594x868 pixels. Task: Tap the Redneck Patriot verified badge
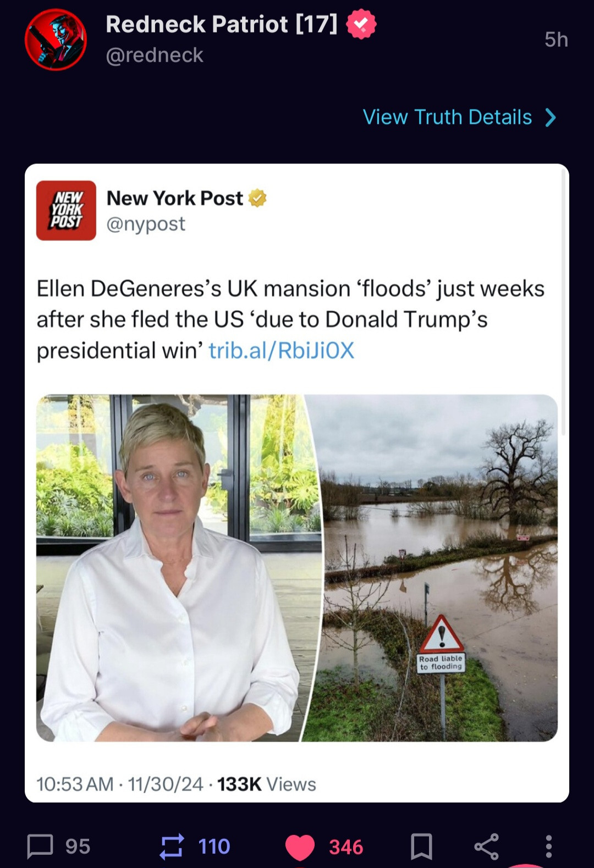[361, 24]
